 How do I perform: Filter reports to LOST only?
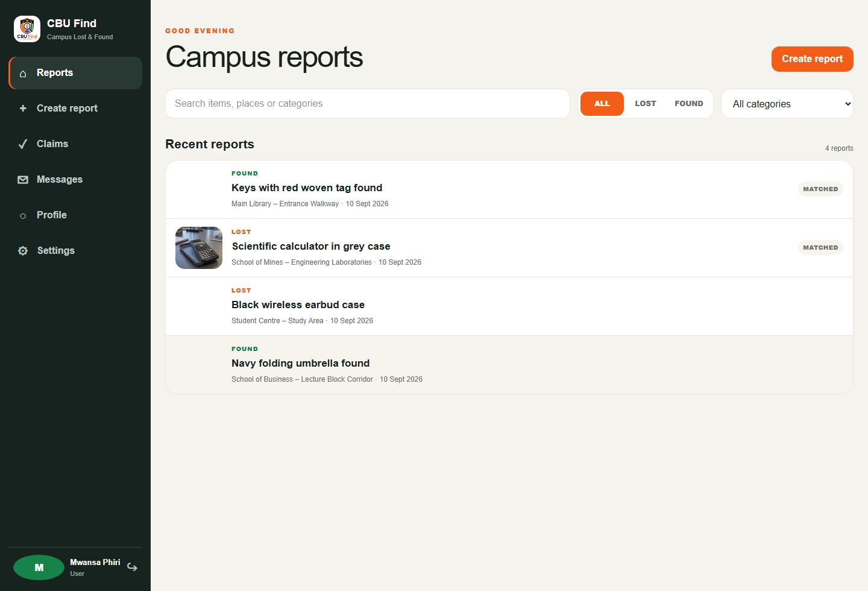pyautogui.click(x=646, y=104)
